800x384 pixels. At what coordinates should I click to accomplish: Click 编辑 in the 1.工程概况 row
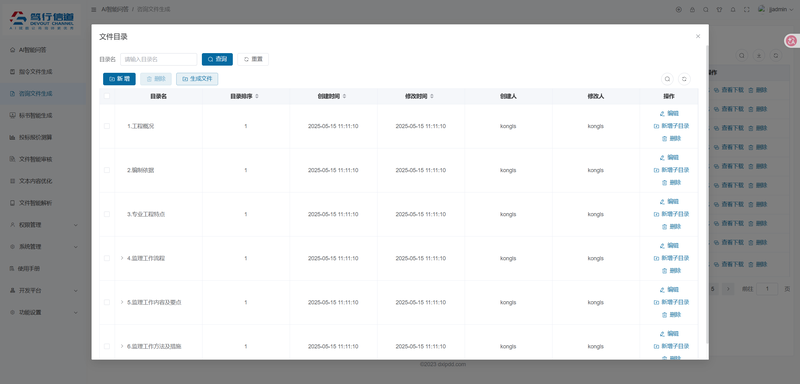669,113
